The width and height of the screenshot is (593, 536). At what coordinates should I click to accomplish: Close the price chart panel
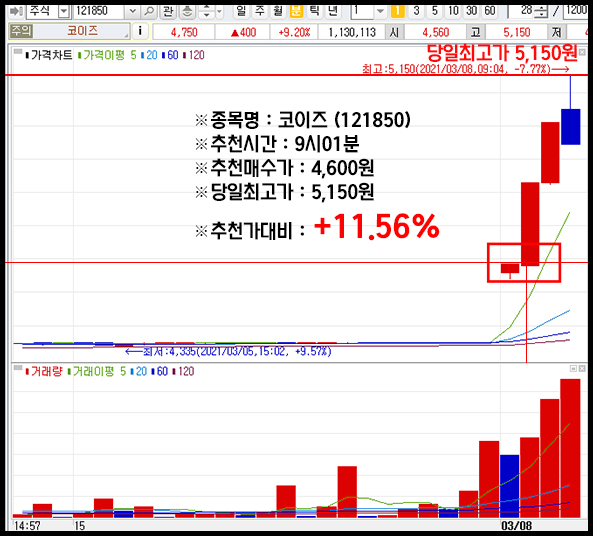(x=582, y=52)
